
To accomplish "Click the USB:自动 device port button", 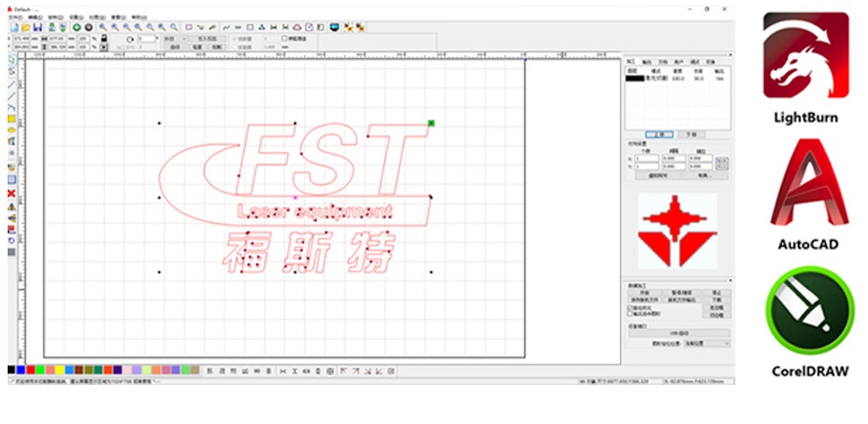I will 679,333.
